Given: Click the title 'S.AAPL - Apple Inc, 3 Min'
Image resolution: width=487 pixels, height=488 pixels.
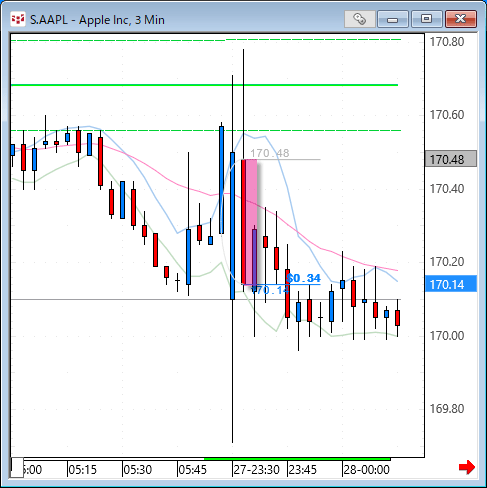Looking at the screenshot, I should (x=97, y=20).
